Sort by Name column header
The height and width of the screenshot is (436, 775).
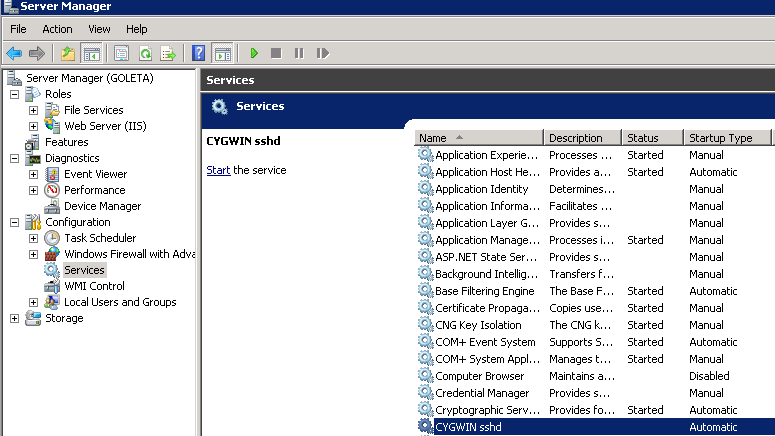coord(478,138)
